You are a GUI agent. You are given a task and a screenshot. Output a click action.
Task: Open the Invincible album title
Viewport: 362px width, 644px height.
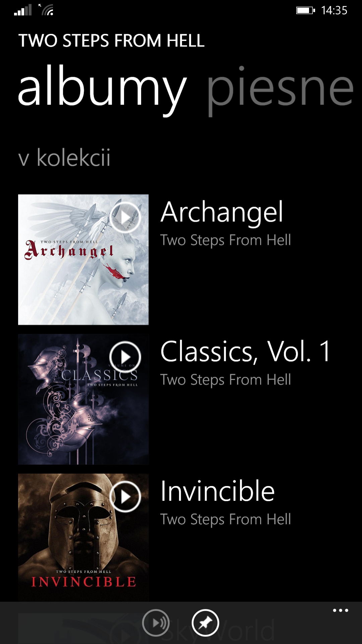coord(218,491)
